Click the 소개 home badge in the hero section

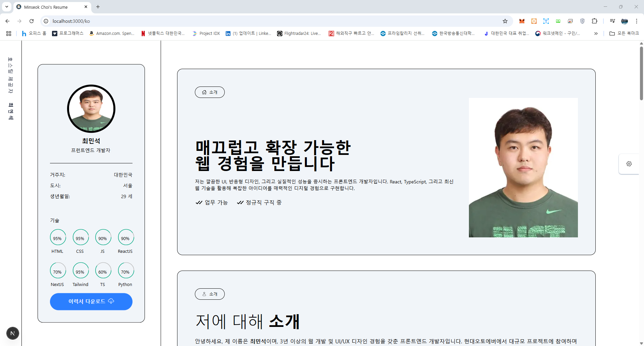tap(210, 92)
